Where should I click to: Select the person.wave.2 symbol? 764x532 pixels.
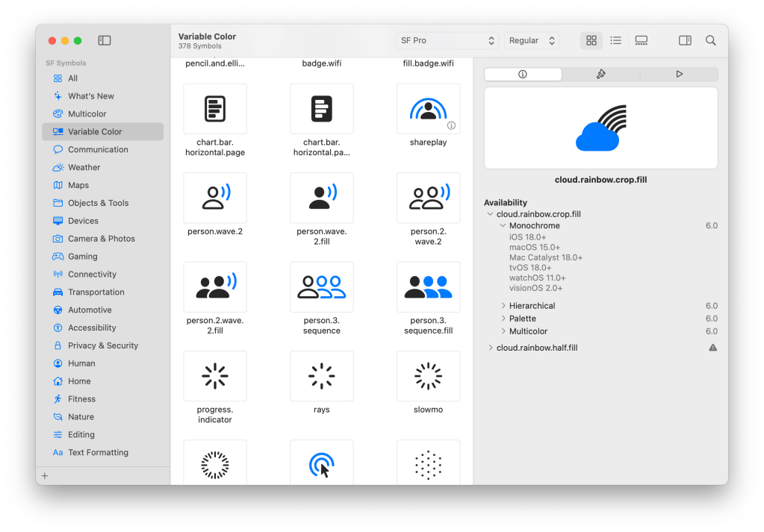click(x=215, y=198)
